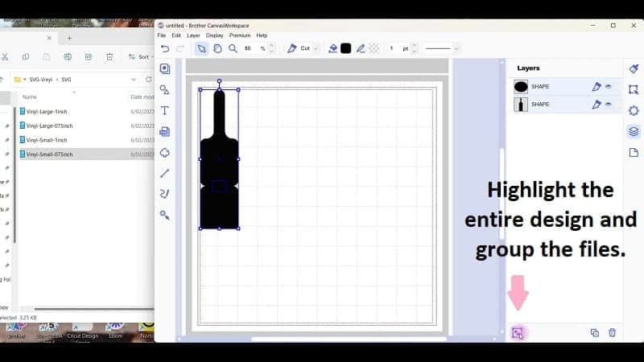The width and height of the screenshot is (644, 362).
Task: Click the Name column header in Explorer
Action: point(30,97)
